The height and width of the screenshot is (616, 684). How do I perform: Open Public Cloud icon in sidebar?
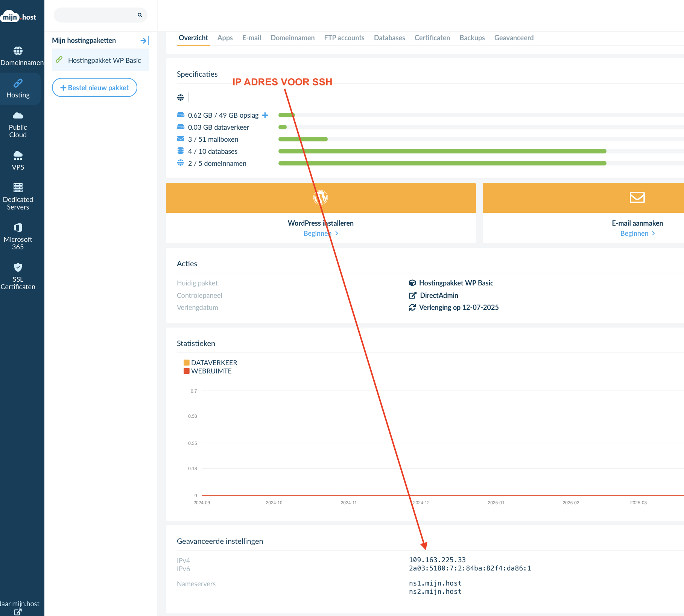coord(18,115)
